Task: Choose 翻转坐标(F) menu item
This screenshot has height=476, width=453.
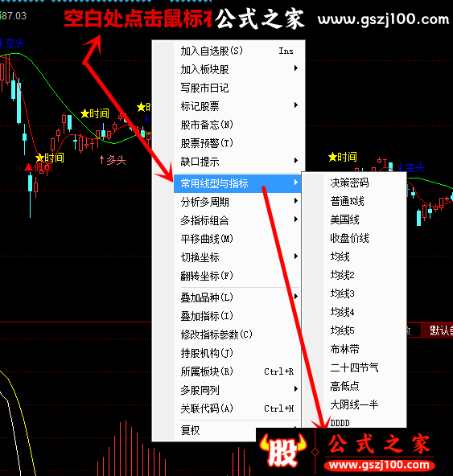Action: [x=237, y=276]
